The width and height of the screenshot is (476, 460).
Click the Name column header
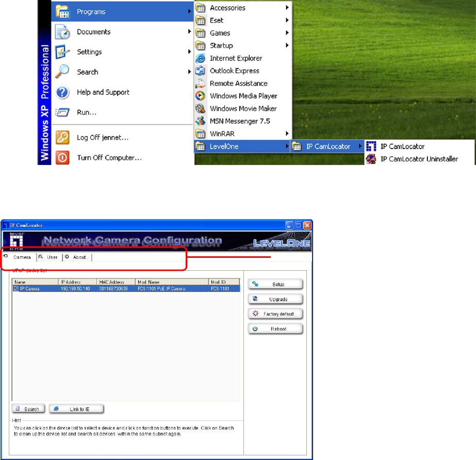(35, 282)
